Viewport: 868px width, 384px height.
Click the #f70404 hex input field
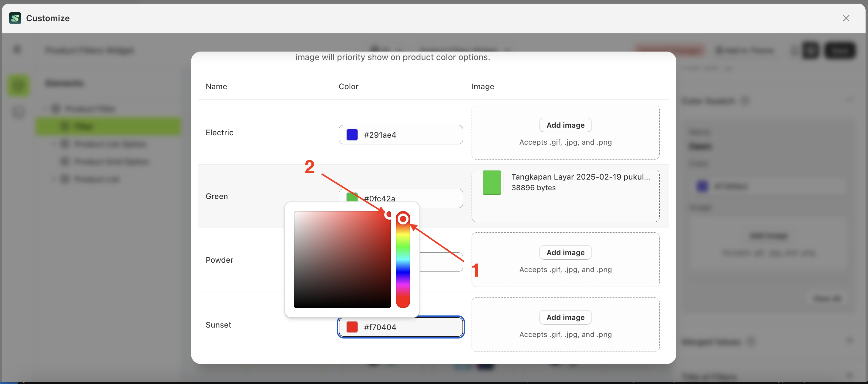[x=401, y=327]
